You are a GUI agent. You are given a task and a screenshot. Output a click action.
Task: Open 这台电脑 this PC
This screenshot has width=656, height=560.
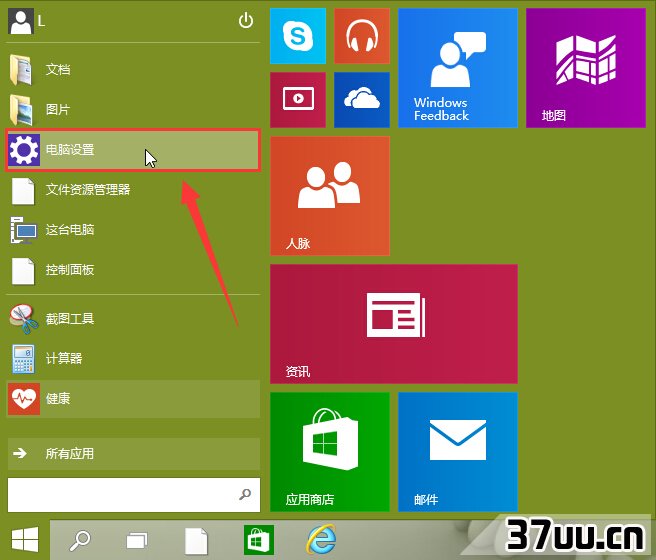point(133,230)
